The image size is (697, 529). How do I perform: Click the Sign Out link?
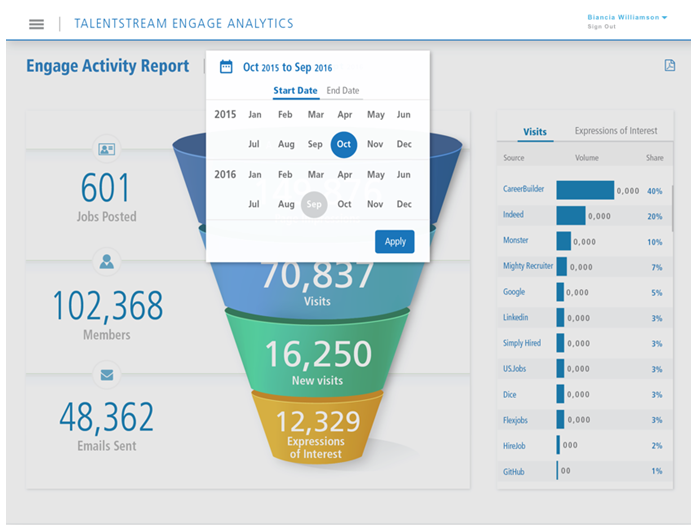click(x=601, y=27)
